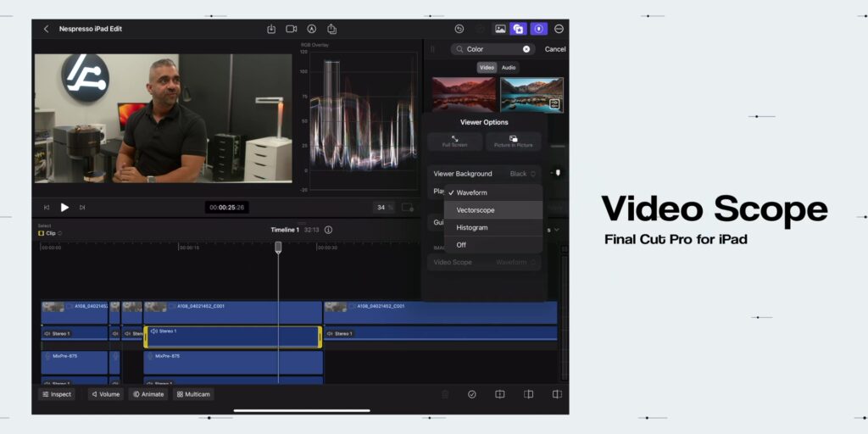
Task: Open the camera record icon in top toolbar
Action: [x=292, y=29]
